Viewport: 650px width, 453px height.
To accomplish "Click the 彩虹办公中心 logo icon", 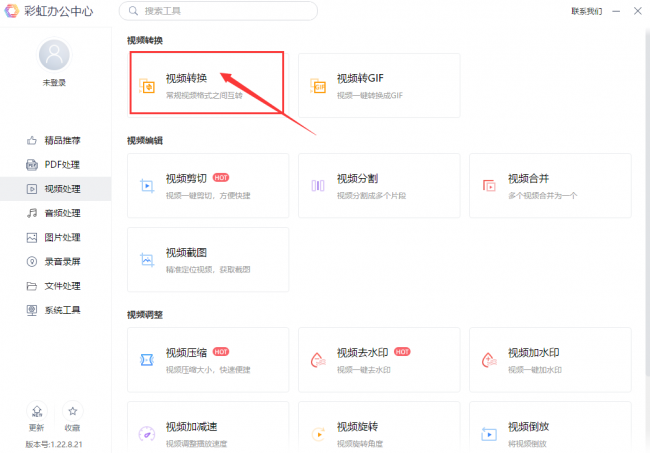I will [12, 11].
